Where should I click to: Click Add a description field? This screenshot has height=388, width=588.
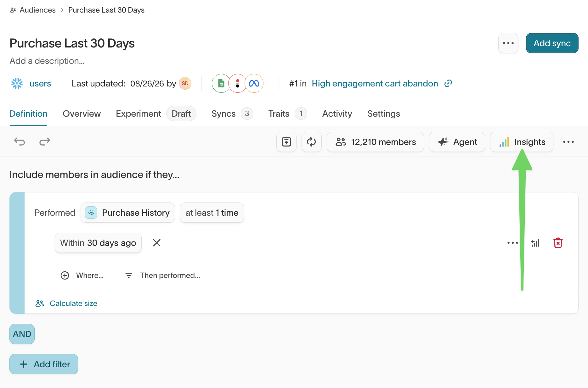pos(47,61)
